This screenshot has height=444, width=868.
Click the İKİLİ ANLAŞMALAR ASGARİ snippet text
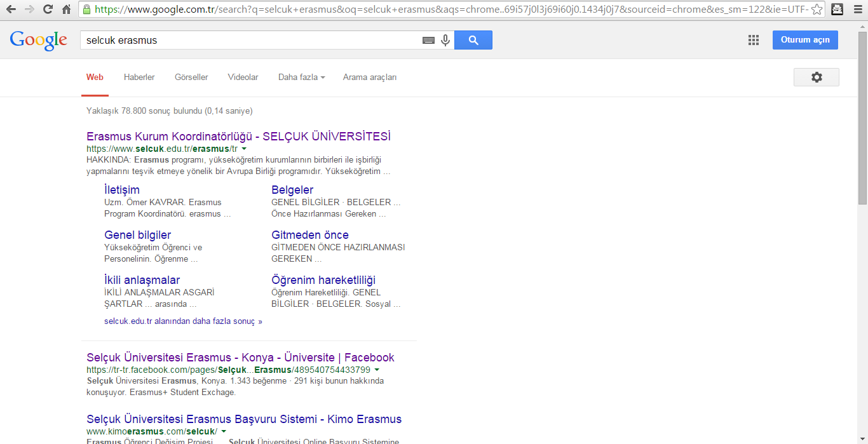(x=159, y=299)
